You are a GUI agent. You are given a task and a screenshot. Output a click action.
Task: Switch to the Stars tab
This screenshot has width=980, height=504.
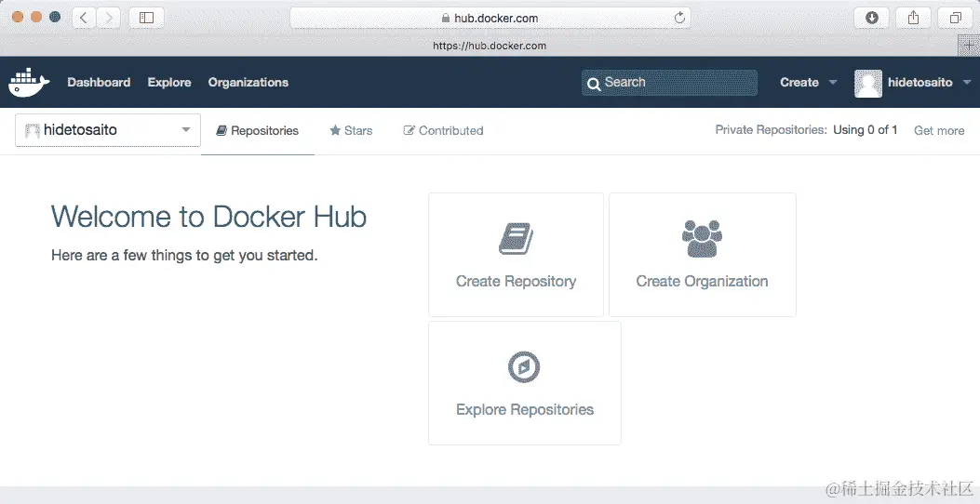[351, 130]
